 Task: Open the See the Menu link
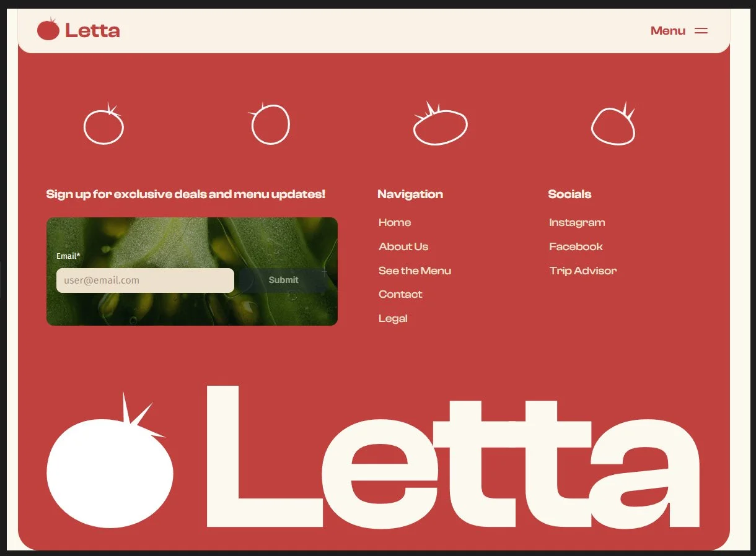coord(415,271)
